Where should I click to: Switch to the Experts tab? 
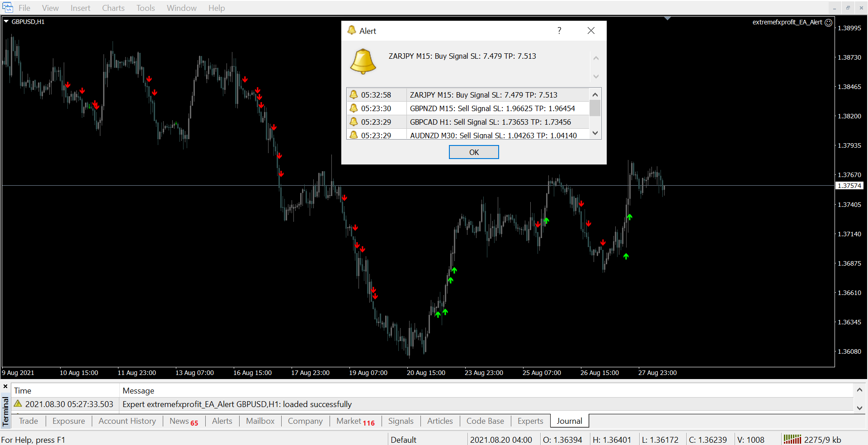tap(530, 421)
